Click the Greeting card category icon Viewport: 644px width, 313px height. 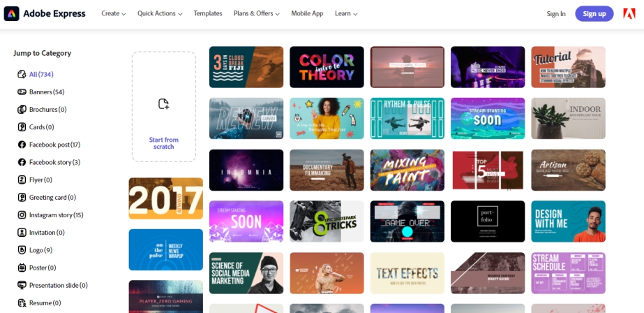coord(22,198)
